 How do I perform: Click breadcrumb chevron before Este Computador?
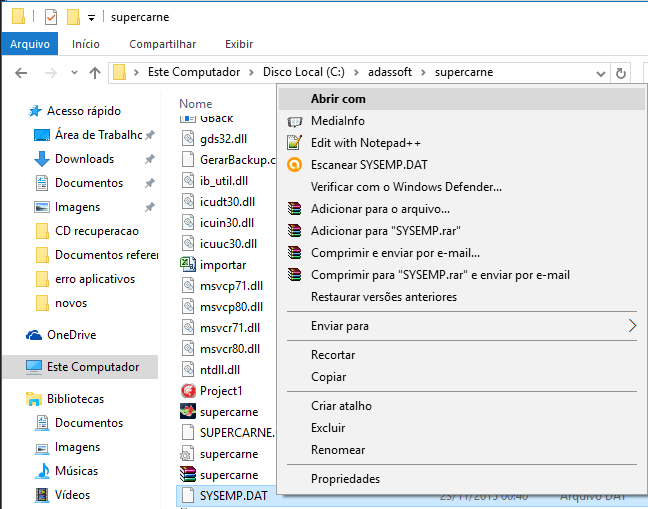(x=136, y=73)
